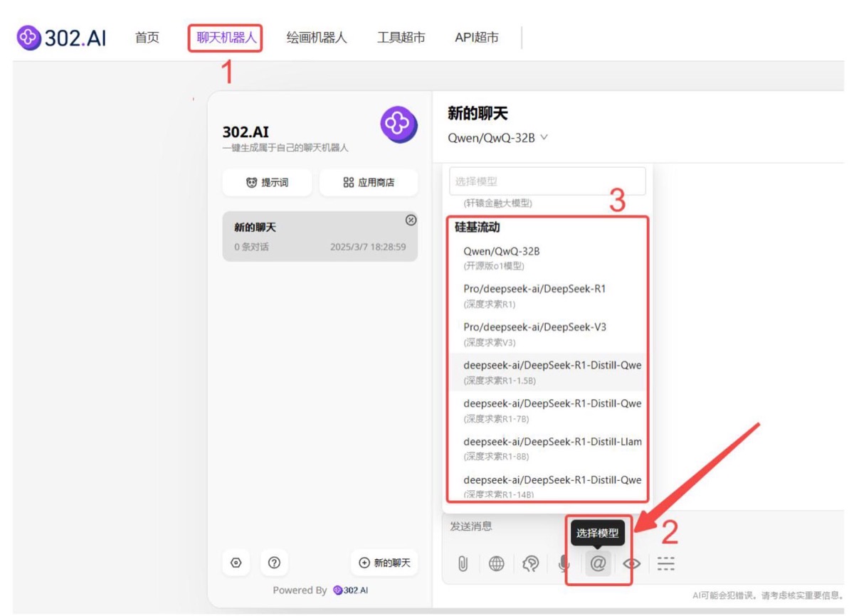Start a 新的聊天 with bottom button
Screen dimensions: 854x616
[384, 563]
